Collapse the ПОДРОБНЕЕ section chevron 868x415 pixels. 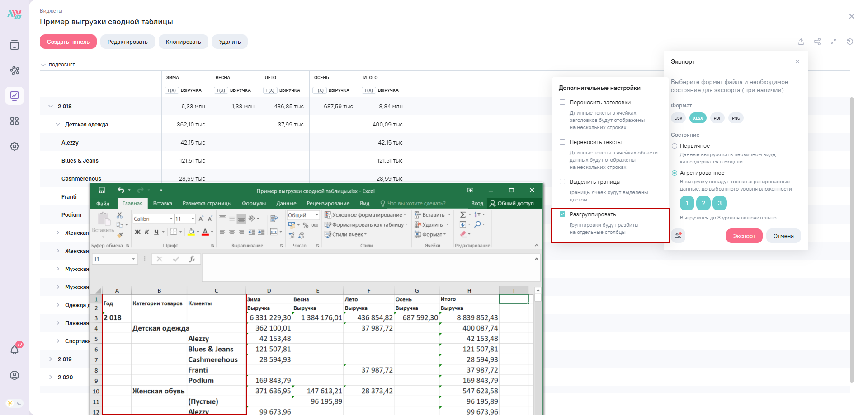pyautogui.click(x=43, y=65)
